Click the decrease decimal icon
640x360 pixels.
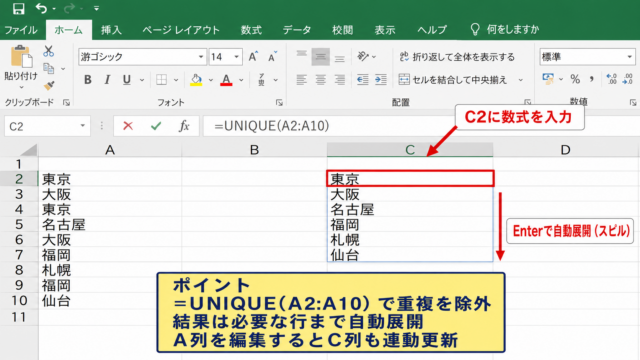pos(628,79)
